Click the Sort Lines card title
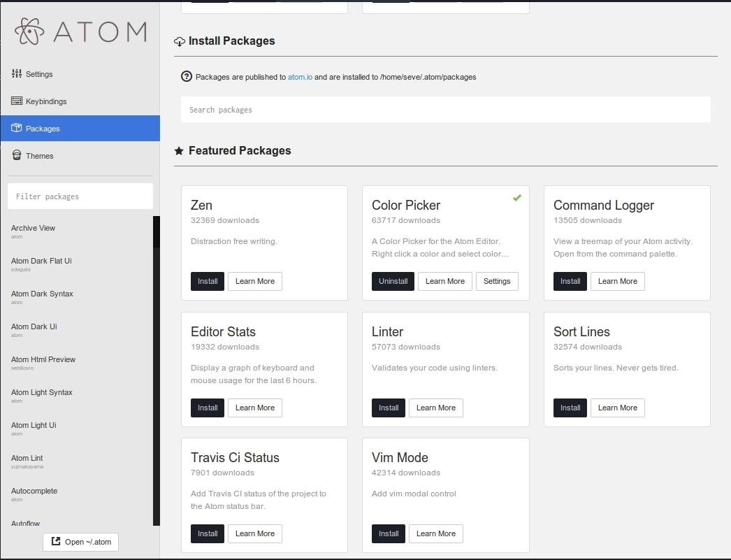 [x=582, y=331]
